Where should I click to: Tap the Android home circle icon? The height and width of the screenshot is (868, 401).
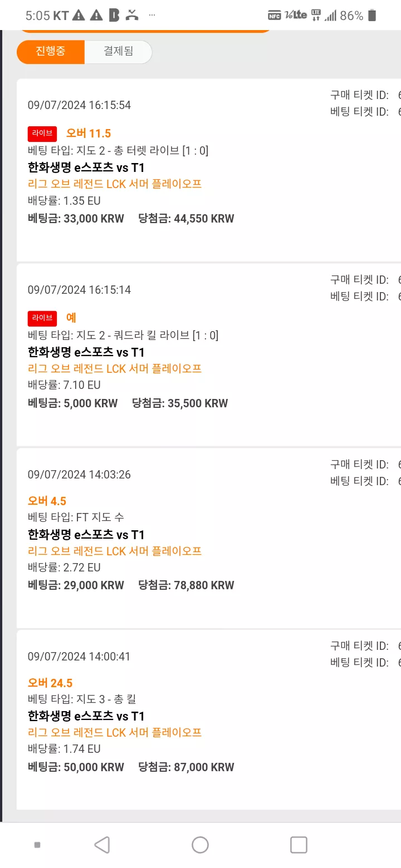click(200, 845)
